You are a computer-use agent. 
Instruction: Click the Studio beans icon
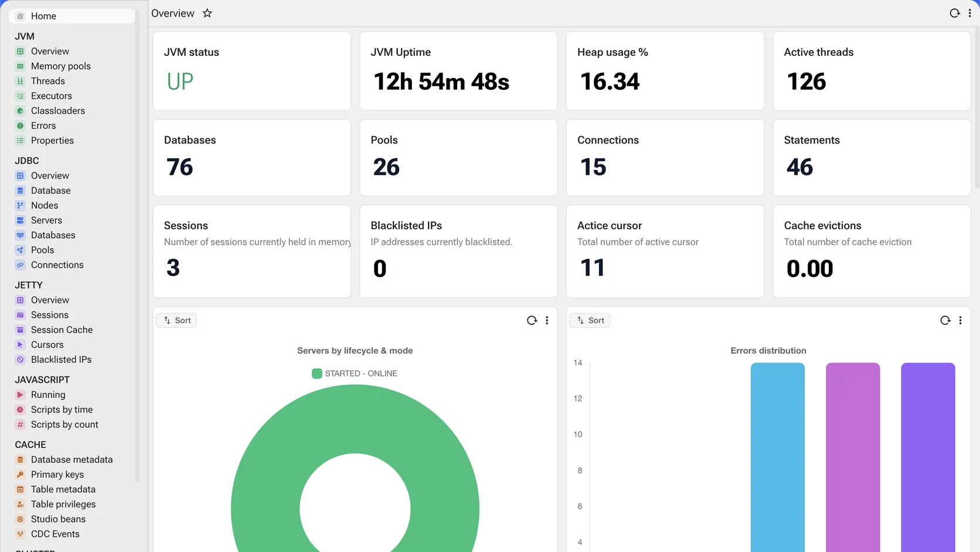tap(20, 519)
